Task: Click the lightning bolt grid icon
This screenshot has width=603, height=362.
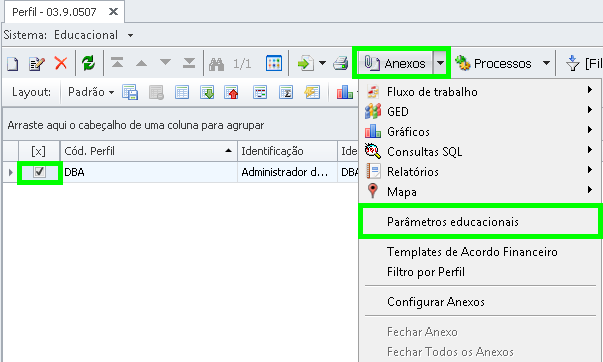Action: (x=312, y=92)
